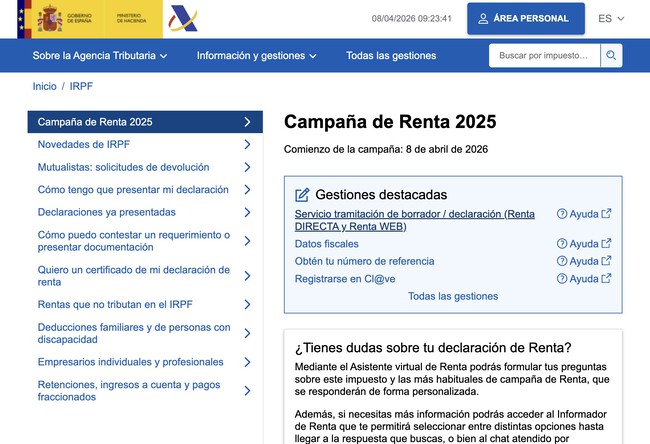Click the date and time text 08/04/2026

[x=411, y=19]
